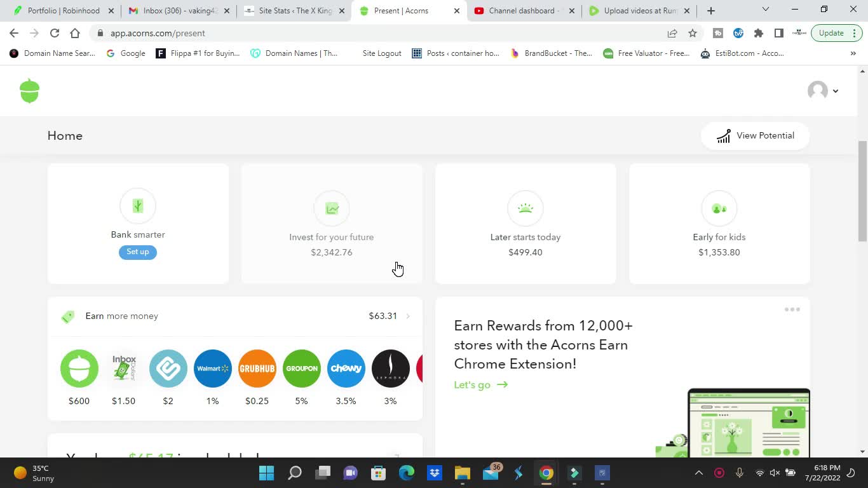This screenshot has height=488, width=868.
Task: Open the Extensions puzzle icon
Action: coord(759,33)
